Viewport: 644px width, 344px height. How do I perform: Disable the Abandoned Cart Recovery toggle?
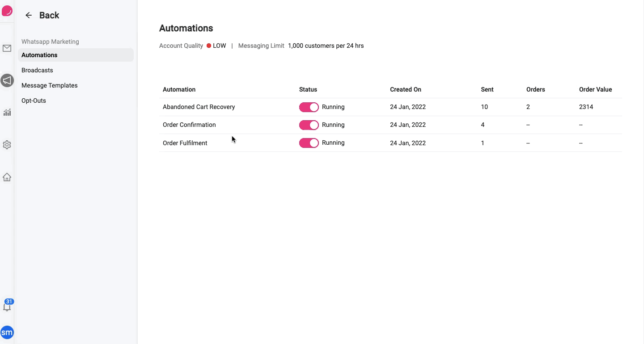[309, 107]
